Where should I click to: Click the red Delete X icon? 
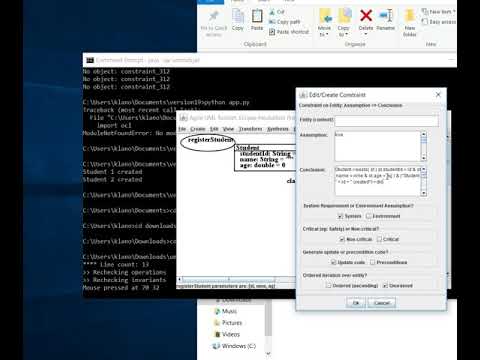click(x=366, y=15)
